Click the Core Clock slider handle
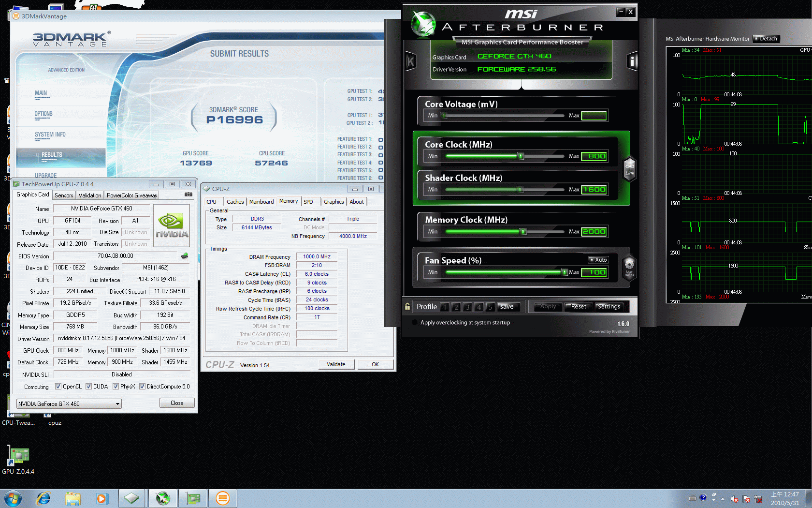Screen dimensions: 812x508 point(521,156)
